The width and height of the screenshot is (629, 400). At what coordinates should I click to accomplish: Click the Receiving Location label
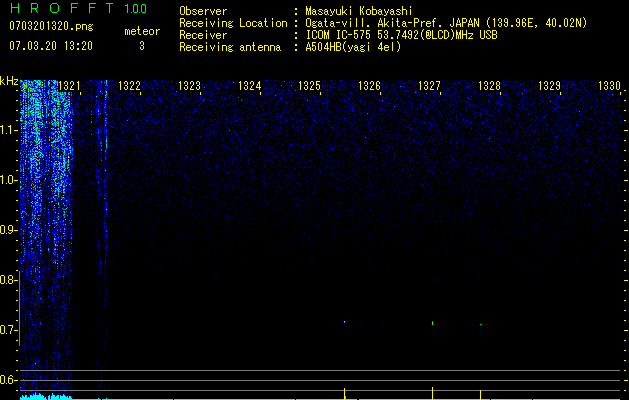(x=233, y=23)
